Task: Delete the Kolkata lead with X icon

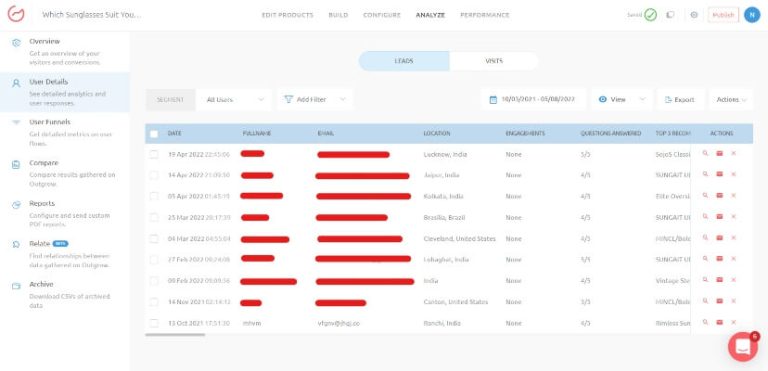Action: pyautogui.click(x=734, y=196)
